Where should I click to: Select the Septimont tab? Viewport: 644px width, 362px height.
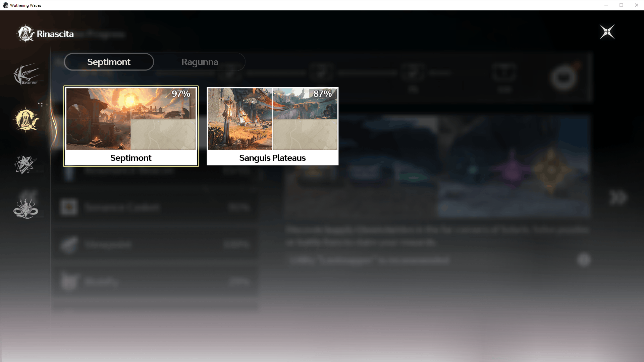coord(109,62)
